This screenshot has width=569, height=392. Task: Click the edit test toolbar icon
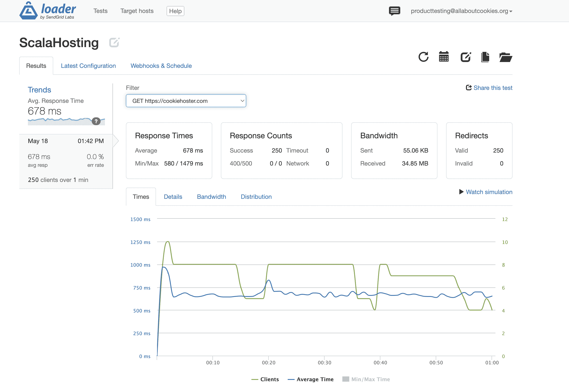[x=466, y=57]
